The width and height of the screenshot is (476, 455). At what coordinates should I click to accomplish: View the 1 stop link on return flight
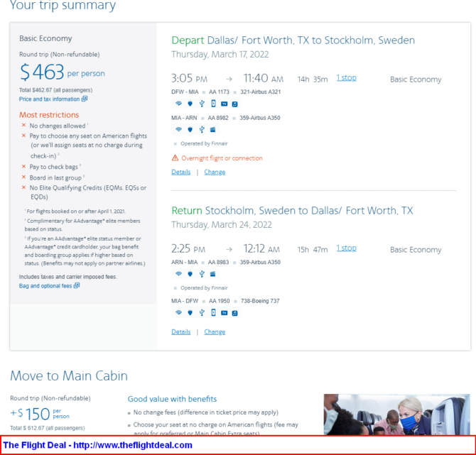[x=347, y=248]
